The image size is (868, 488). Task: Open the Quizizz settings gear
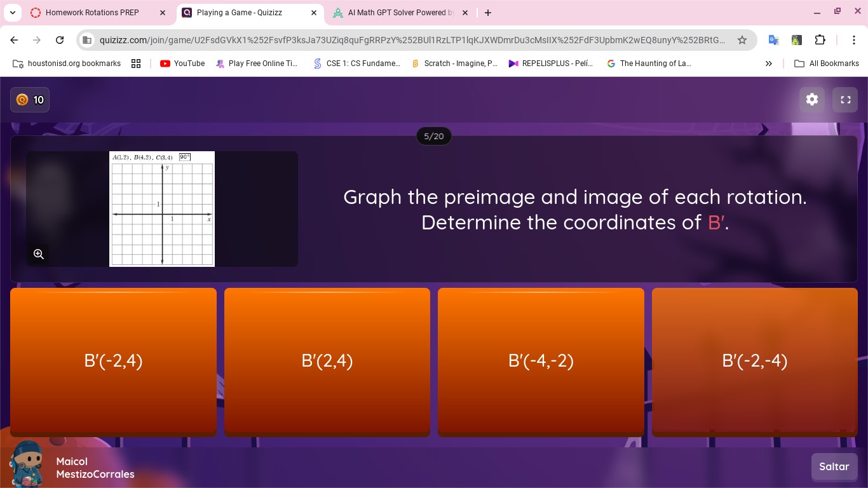coord(811,100)
